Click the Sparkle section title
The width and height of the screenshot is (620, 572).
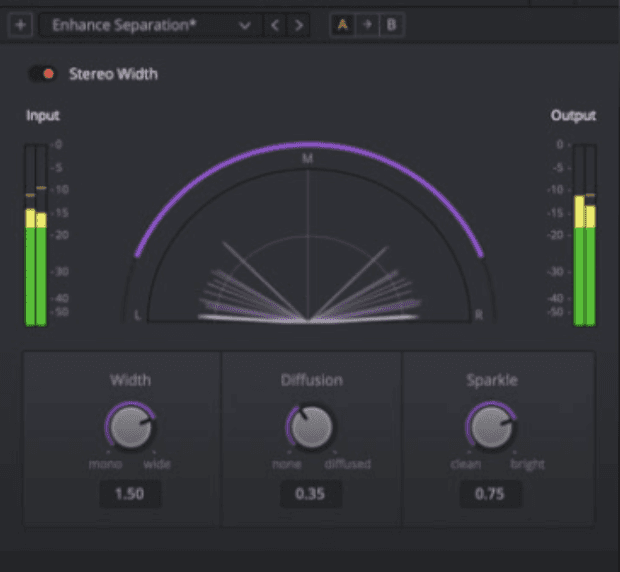pyautogui.click(x=492, y=380)
